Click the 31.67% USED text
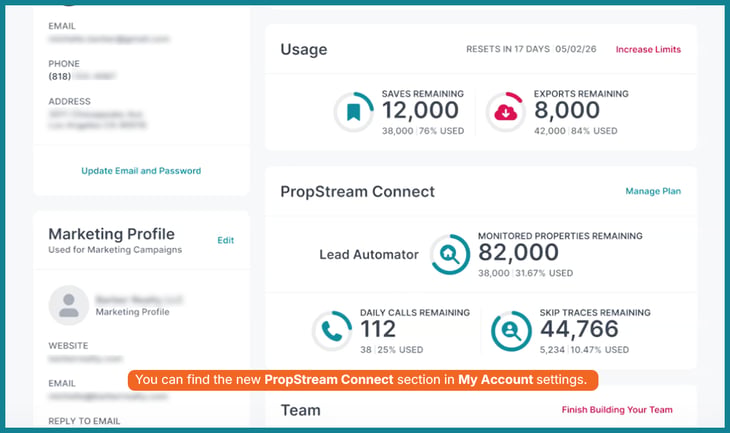Image resolution: width=730 pixels, height=433 pixels. pyautogui.click(x=544, y=273)
